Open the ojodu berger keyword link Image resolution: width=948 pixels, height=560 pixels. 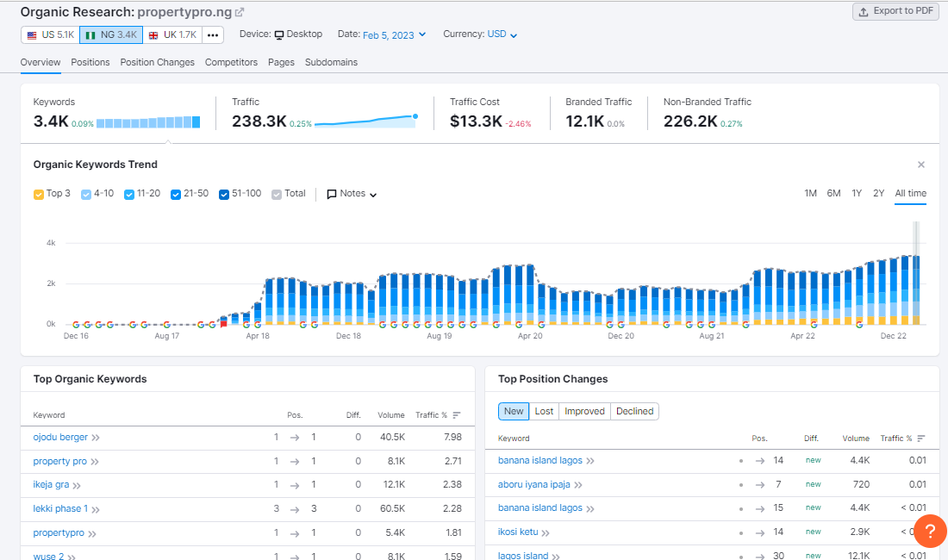coord(60,437)
